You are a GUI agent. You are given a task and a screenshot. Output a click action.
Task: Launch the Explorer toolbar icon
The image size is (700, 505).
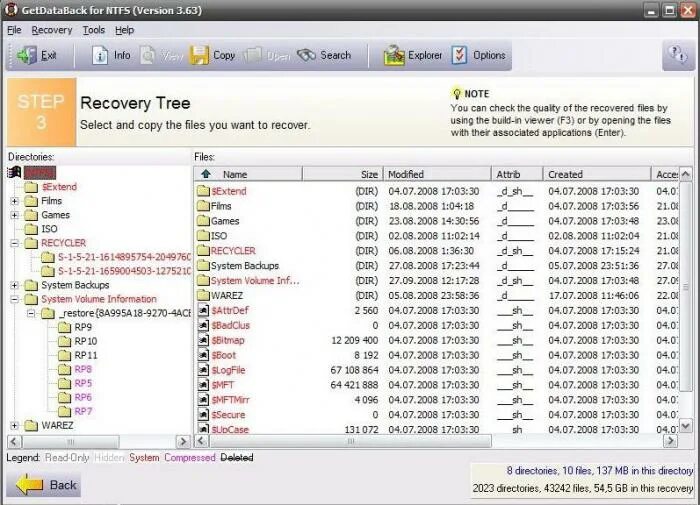pos(394,55)
